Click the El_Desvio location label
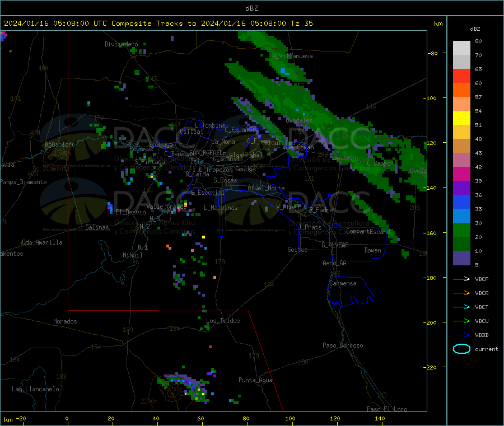 (x=130, y=212)
